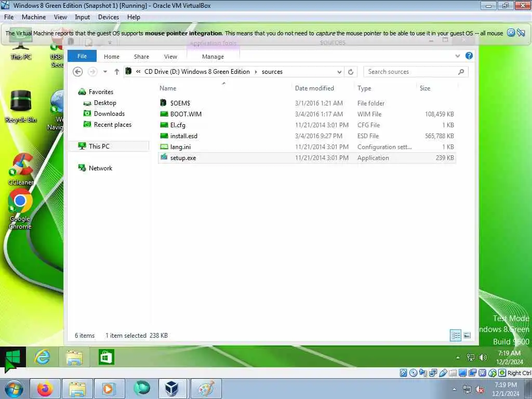Click VirtualBox display status icon
Viewport: 532px width, 399px height.
[x=462, y=373]
